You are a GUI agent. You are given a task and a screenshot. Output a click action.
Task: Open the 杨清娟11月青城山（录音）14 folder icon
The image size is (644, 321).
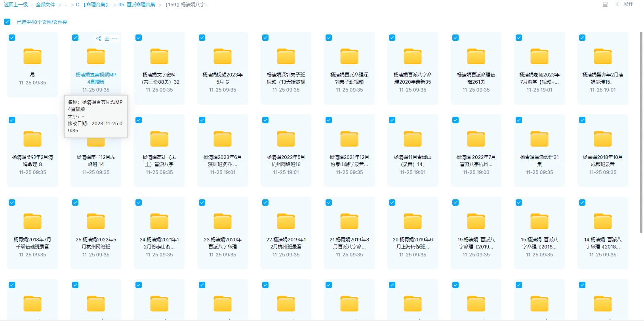[x=413, y=139]
